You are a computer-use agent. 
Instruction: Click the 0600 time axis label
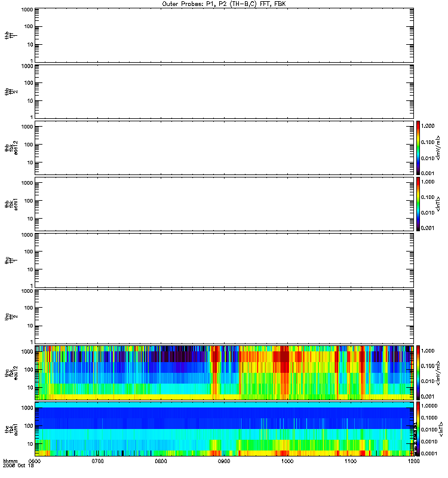[35, 461]
